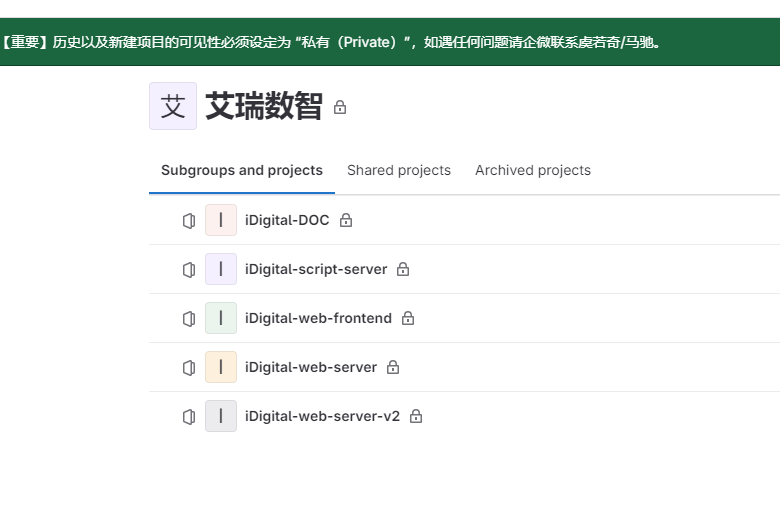The width and height of the screenshot is (780, 509).
Task: Click the lock icon beside iDigital-web-server
Action: point(393,367)
